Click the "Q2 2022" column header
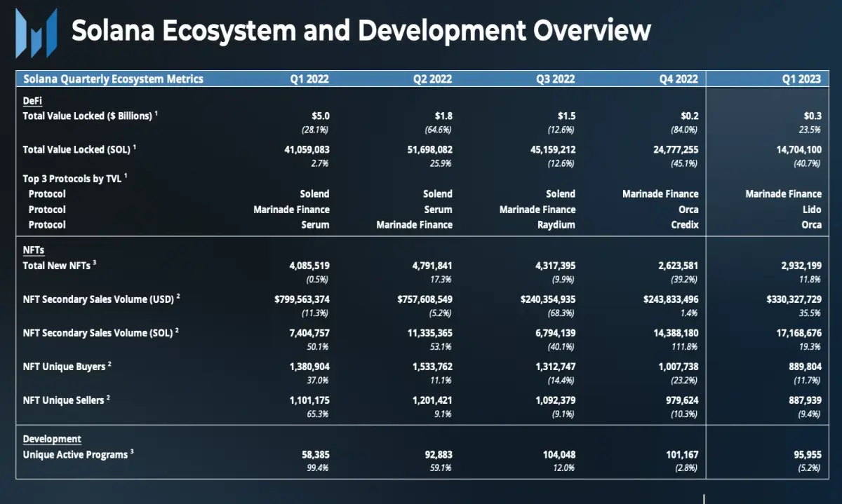Screen dimensions: 842x504 [432, 79]
